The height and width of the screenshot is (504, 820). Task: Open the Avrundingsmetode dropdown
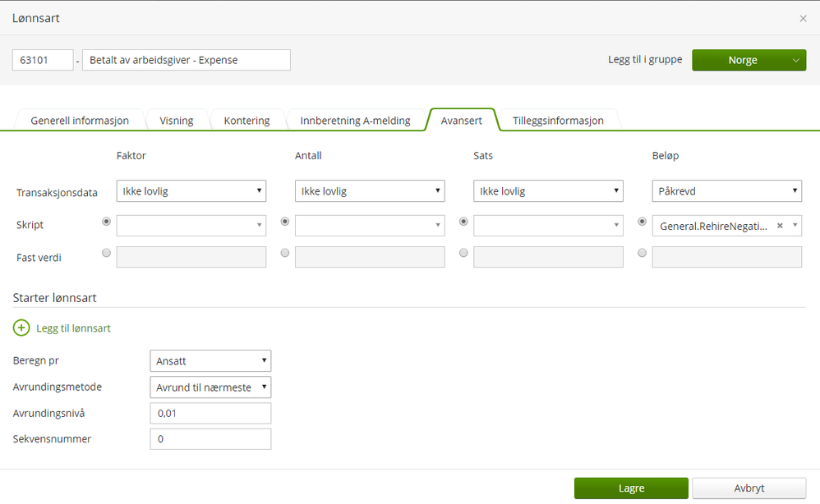[x=210, y=387]
